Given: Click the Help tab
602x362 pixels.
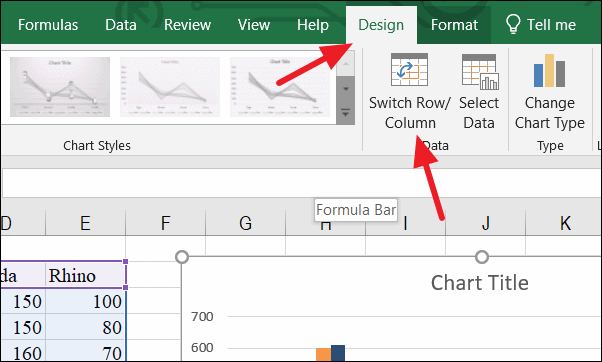Looking at the screenshot, I should point(313,25).
